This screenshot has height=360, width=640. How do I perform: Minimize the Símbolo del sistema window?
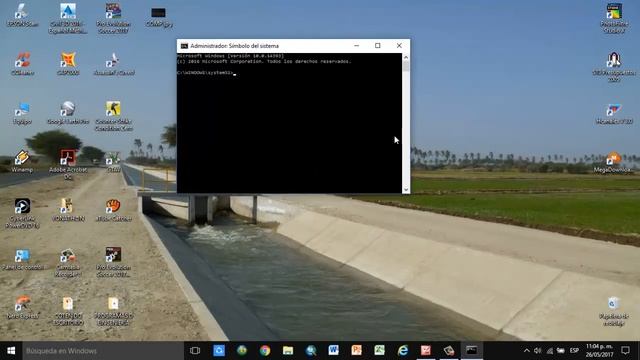pos(356,46)
